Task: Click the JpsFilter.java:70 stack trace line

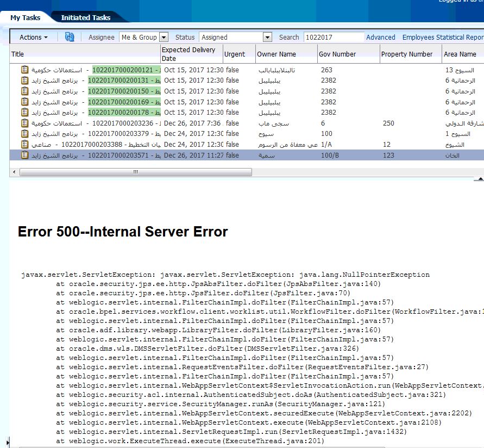Action: click(x=203, y=293)
